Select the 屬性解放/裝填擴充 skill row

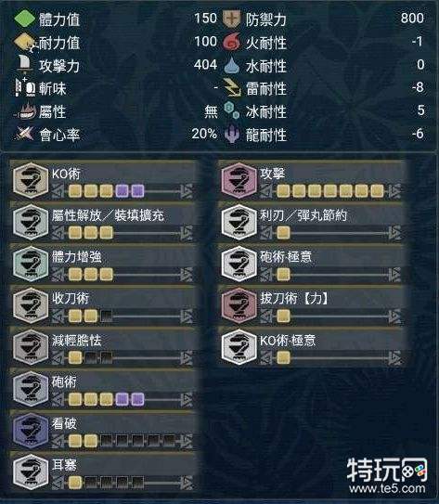pyautogui.click(x=102, y=223)
